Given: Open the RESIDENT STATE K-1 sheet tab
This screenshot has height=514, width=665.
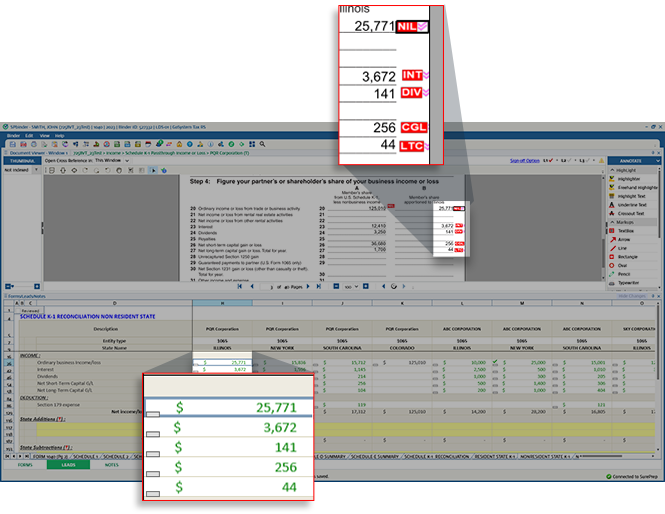Looking at the screenshot, I should (x=495, y=457).
